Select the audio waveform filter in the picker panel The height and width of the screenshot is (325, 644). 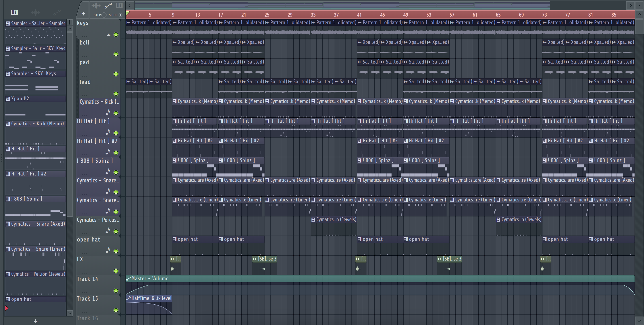click(x=36, y=12)
